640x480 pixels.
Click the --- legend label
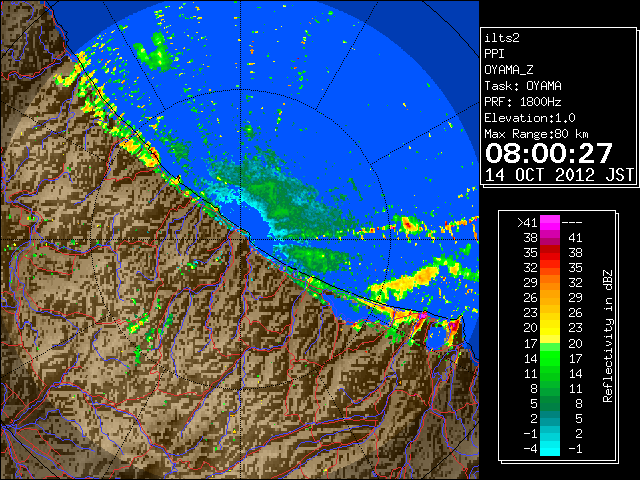572,223
